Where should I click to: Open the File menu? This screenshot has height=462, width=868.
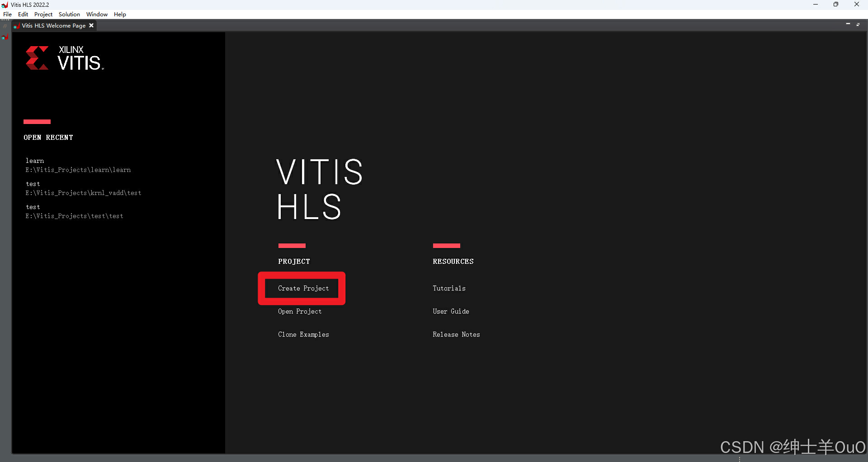(7, 14)
